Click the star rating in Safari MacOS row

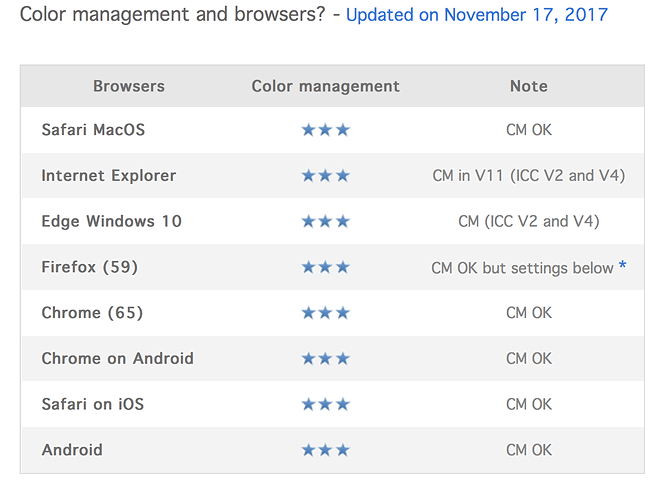(x=325, y=130)
